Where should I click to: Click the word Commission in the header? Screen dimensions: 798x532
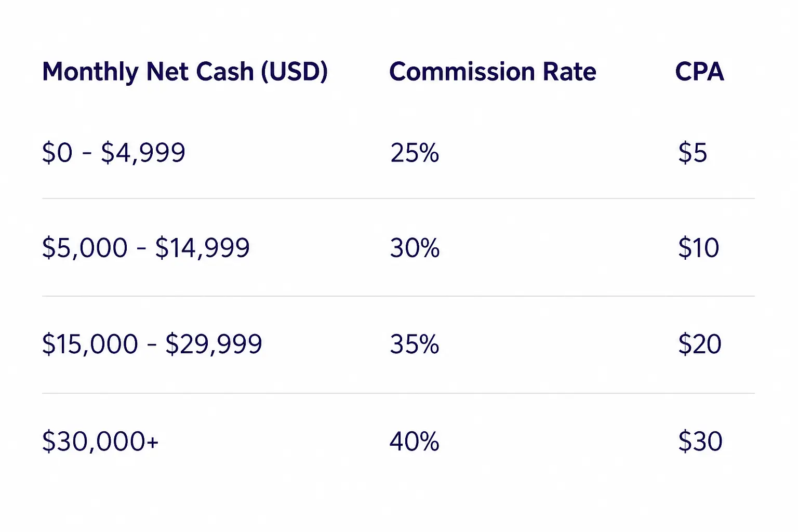pyautogui.click(x=462, y=71)
